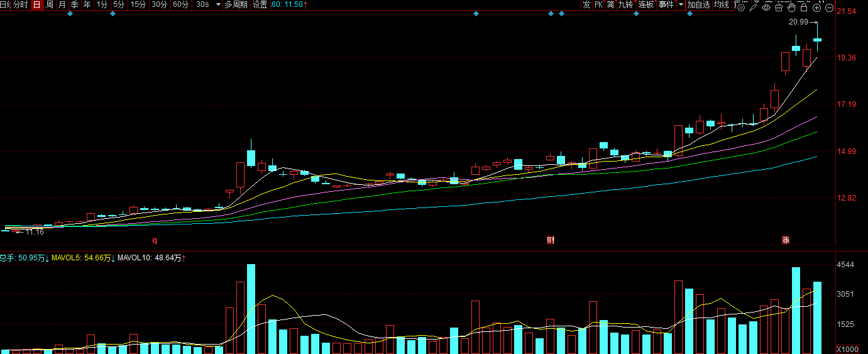The height and width of the screenshot is (354, 868).
Task: Open the PK comparison button
Action: coord(598,4)
